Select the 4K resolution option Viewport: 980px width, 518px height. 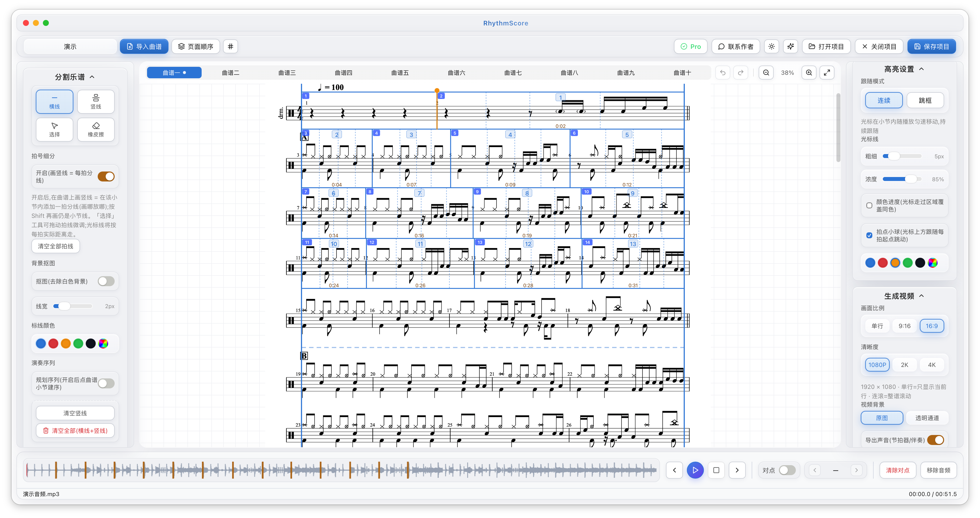(x=932, y=365)
